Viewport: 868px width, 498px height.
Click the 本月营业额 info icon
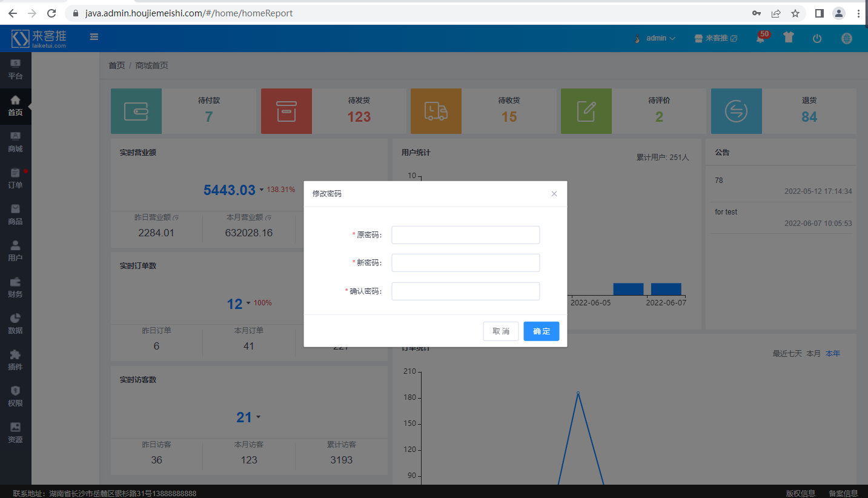coord(268,217)
